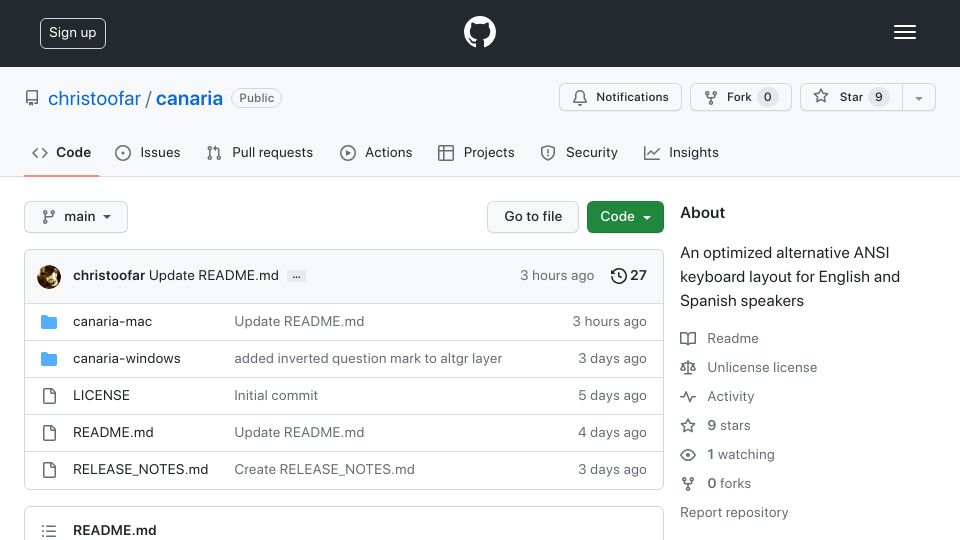
Task: Click the GitHub Octocat logo
Action: pos(479,32)
